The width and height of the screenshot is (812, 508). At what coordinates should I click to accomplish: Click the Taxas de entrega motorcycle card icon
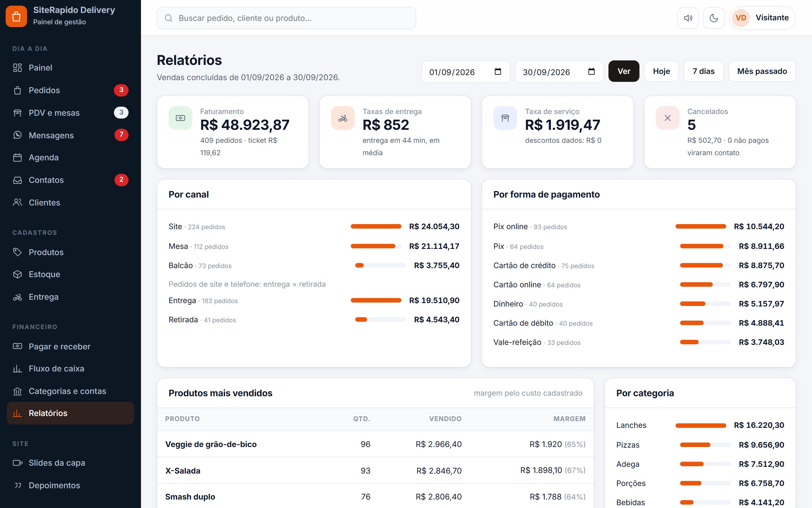(x=343, y=118)
